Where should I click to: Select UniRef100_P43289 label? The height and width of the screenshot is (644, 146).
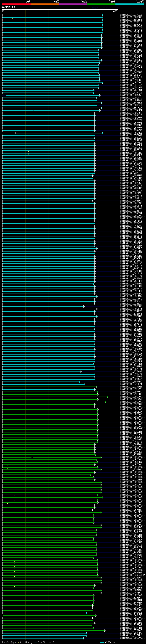coord(131,226)
